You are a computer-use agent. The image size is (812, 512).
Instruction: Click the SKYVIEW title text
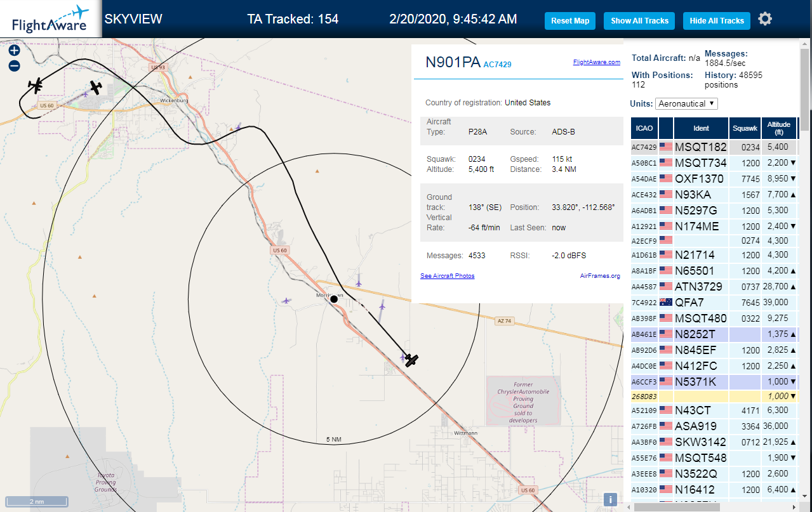coord(133,19)
